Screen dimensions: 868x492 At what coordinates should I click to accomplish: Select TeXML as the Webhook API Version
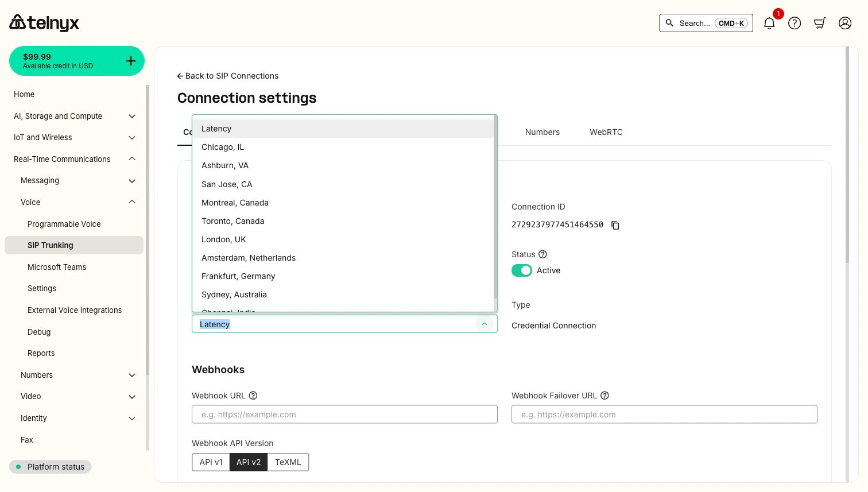coord(288,462)
